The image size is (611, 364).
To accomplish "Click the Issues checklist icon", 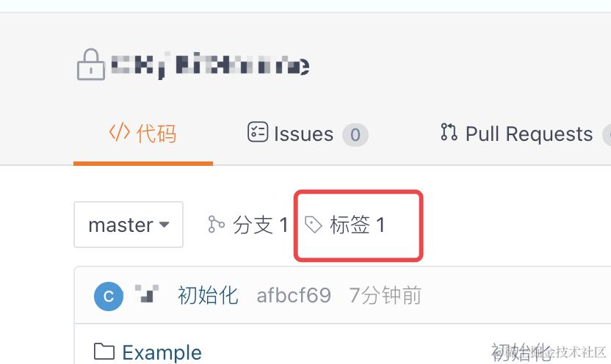I will click(258, 131).
